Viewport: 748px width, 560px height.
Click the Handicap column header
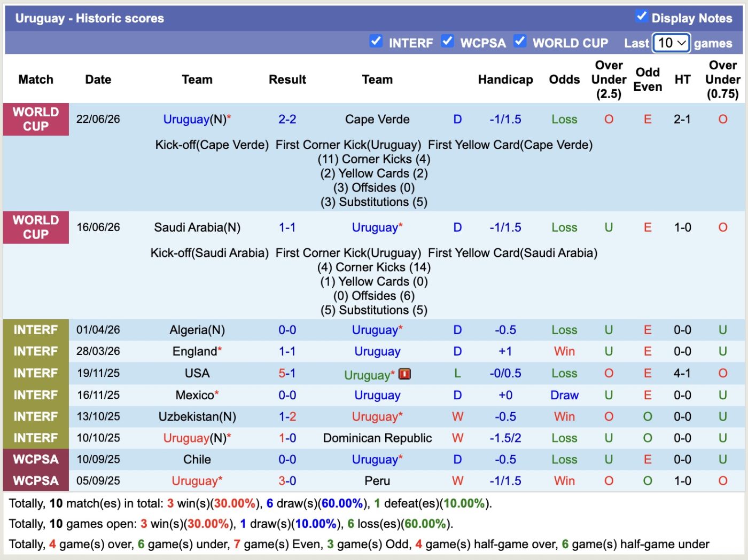[505, 80]
